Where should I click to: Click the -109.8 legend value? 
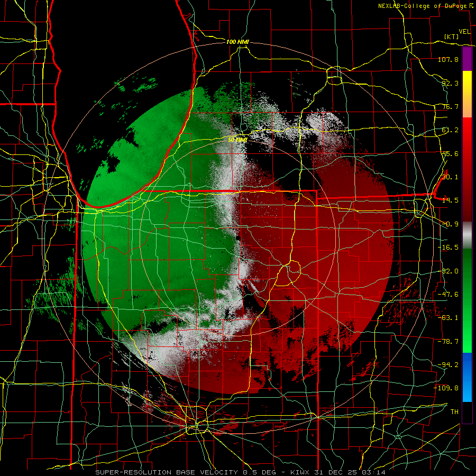click(x=446, y=388)
